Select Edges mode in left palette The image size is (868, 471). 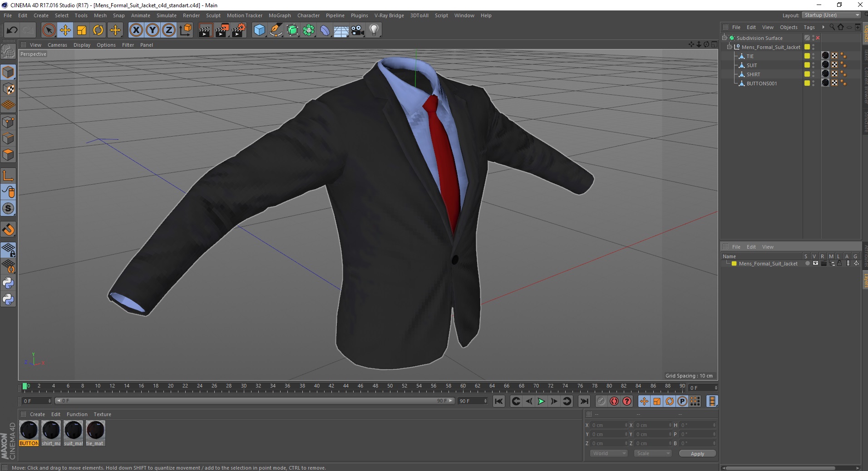8,138
